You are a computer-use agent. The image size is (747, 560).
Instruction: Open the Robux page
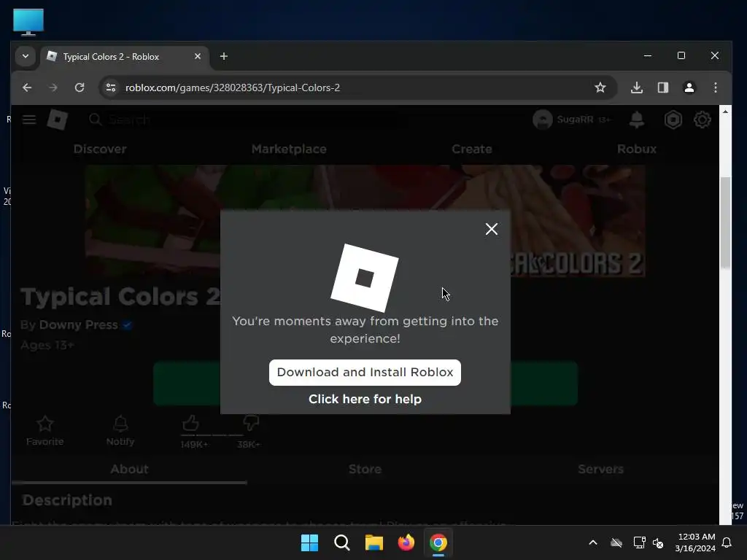[636, 149]
